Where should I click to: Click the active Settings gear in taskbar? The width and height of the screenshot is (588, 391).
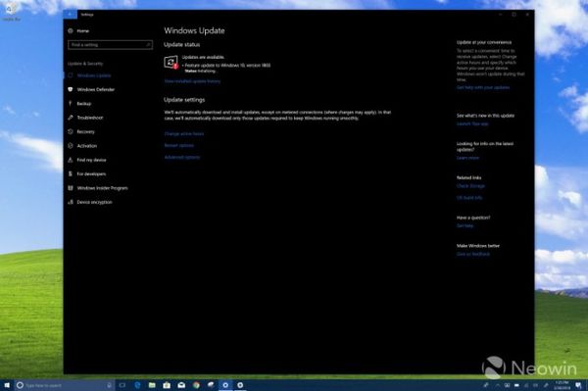coord(225,385)
